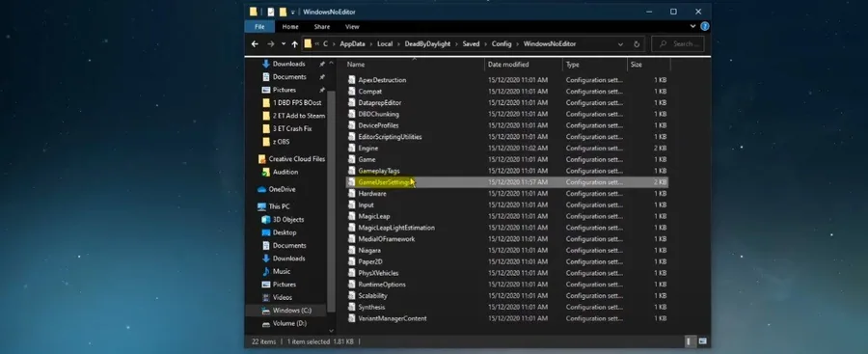This screenshot has height=354, width=868.
Task: Select the Hardware config file
Action: tap(372, 194)
